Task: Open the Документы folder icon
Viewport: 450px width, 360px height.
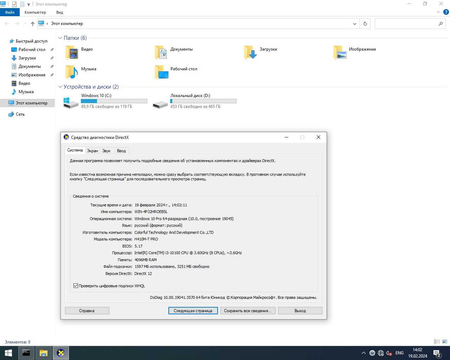Action: coord(161,52)
